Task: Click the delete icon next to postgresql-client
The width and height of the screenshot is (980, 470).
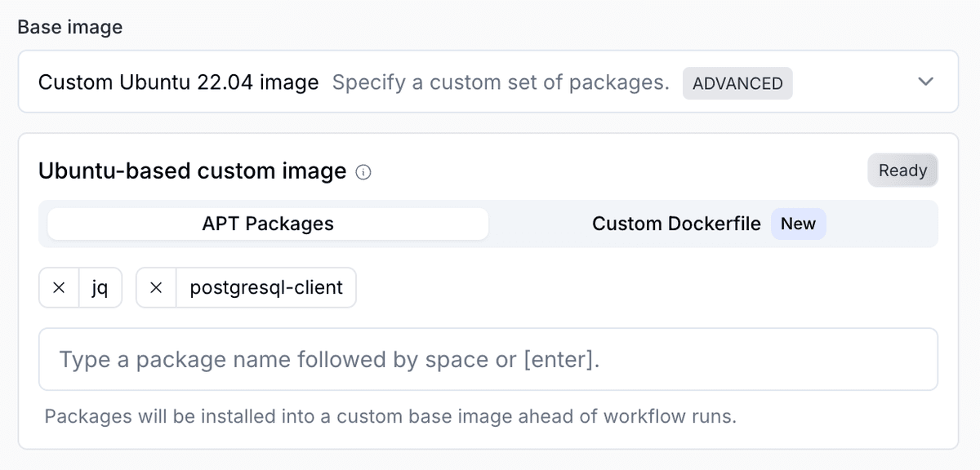Action: tap(156, 287)
